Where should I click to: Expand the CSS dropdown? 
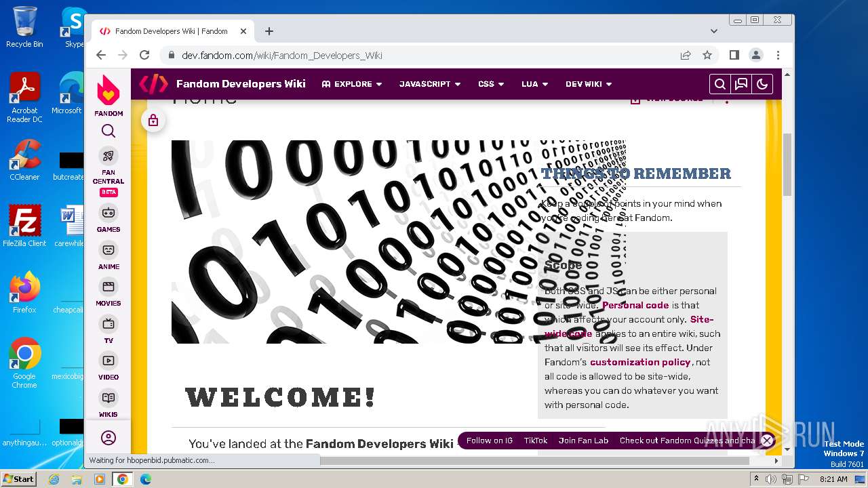coord(491,84)
